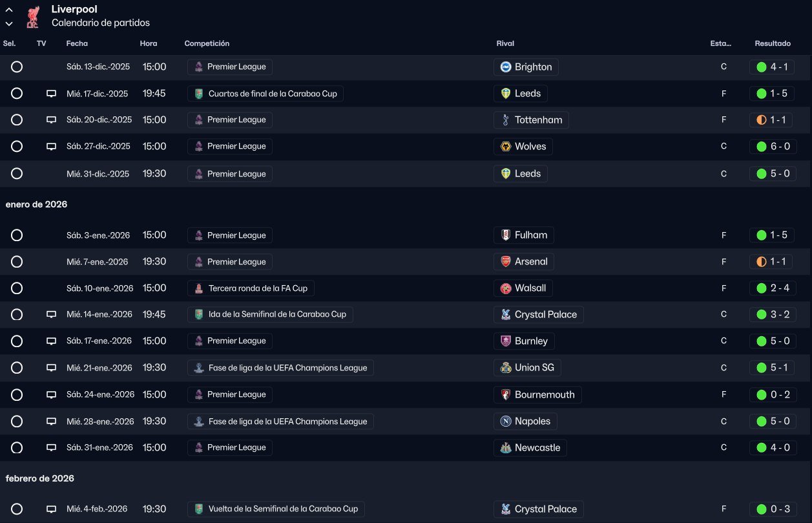Click the TV broadcast icon for Tottenham match
812x523 pixels.
51,120
